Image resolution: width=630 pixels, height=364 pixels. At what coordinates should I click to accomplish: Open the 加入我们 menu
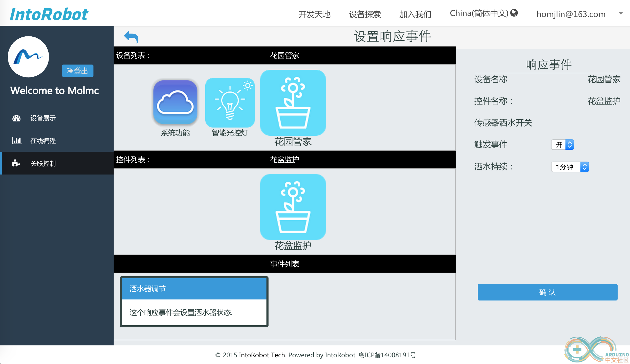[415, 14]
